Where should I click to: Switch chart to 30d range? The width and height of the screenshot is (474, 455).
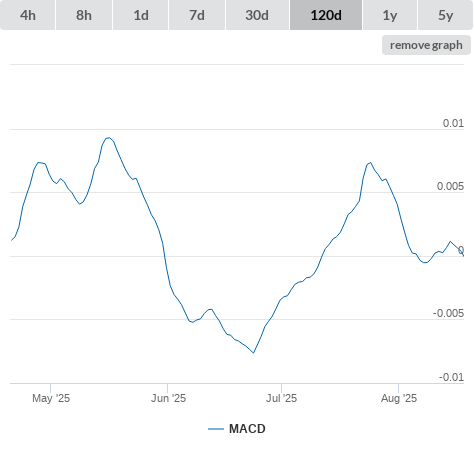coord(257,15)
